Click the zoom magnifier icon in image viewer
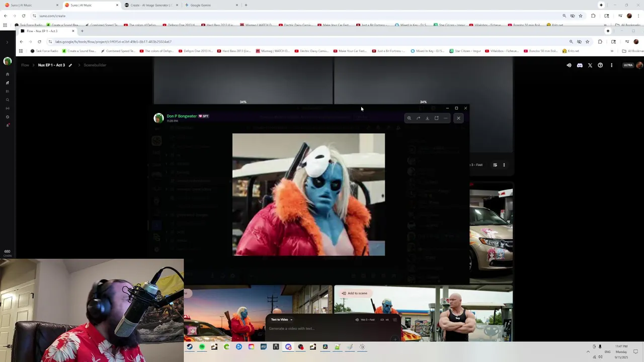644x362 pixels. pos(409,118)
